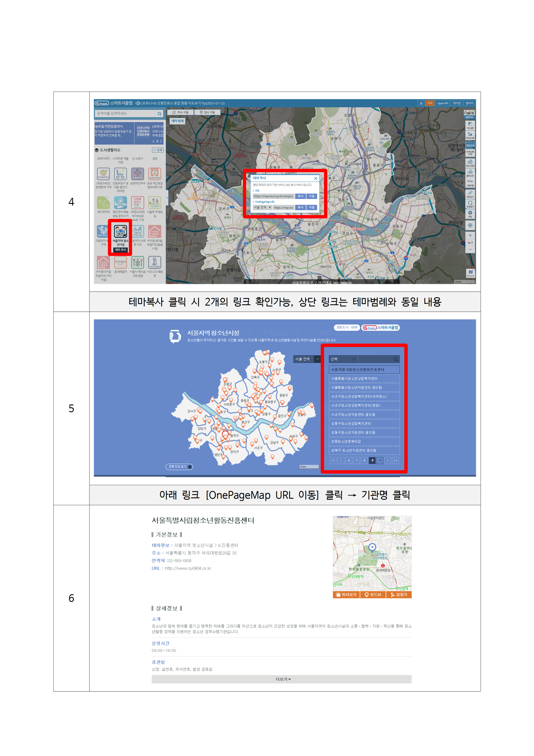Open the 서울 전역 dropdown in 테마 복사 popup
Screen dimensions: 534x756
(262, 207)
